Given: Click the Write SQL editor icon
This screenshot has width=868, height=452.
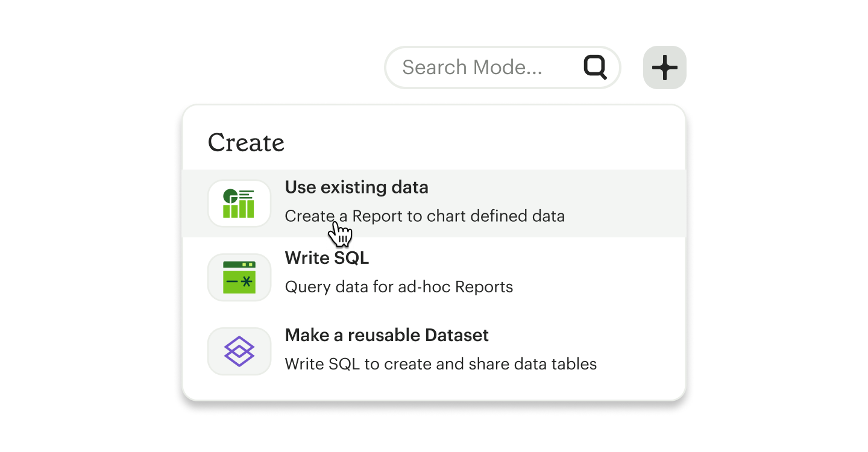Looking at the screenshot, I should (x=239, y=277).
